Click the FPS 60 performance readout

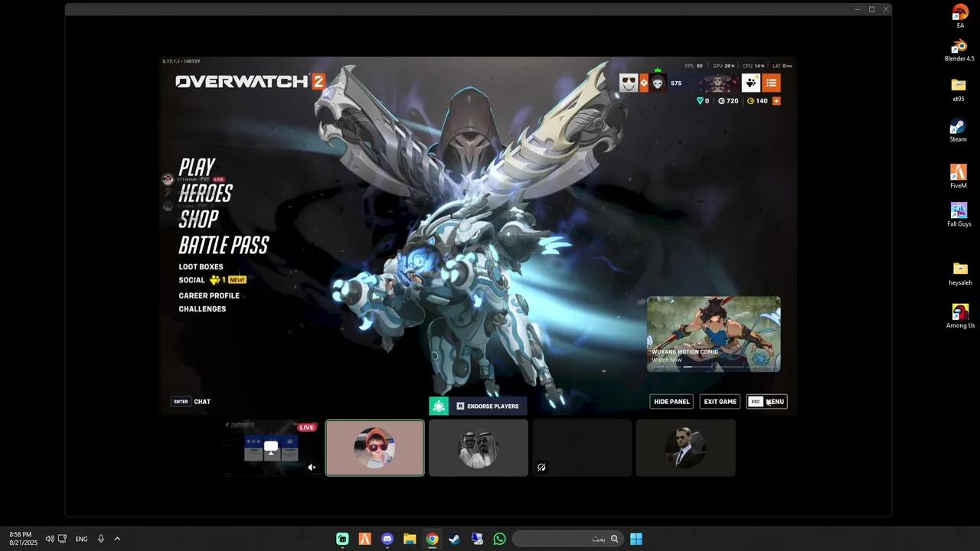pyautogui.click(x=694, y=66)
